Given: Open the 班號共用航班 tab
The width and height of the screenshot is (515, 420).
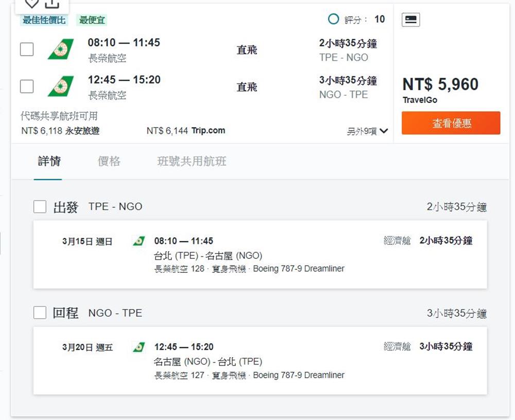Looking at the screenshot, I should (192, 162).
